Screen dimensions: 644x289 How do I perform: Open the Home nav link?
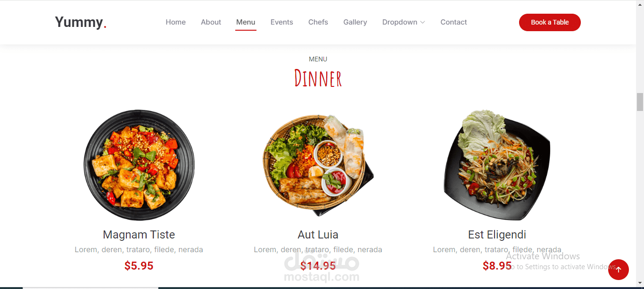pos(175,22)
